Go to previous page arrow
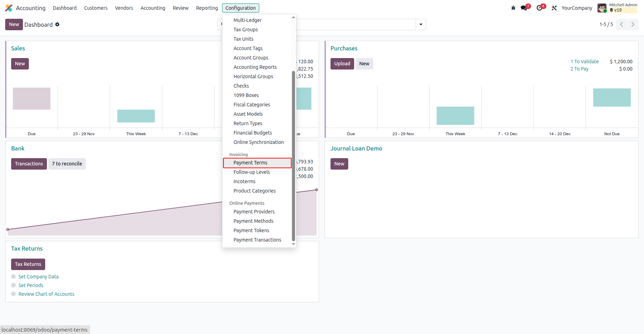This screenshot has height=334, width=644. tap(621, 24)
